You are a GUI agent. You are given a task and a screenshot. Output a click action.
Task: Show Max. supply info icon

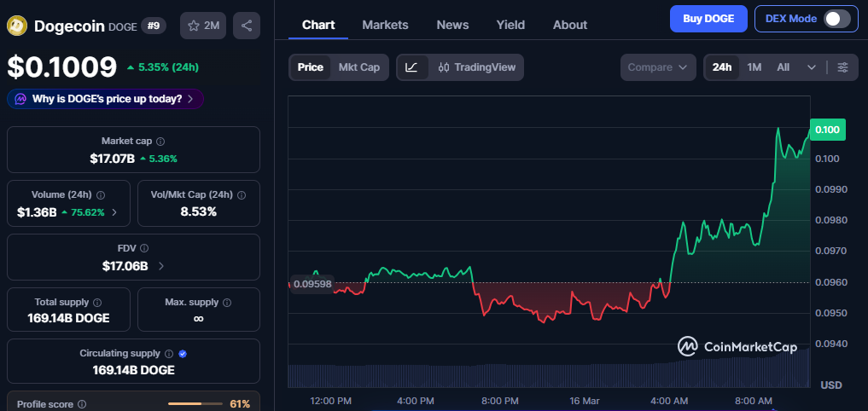point(227,303)
